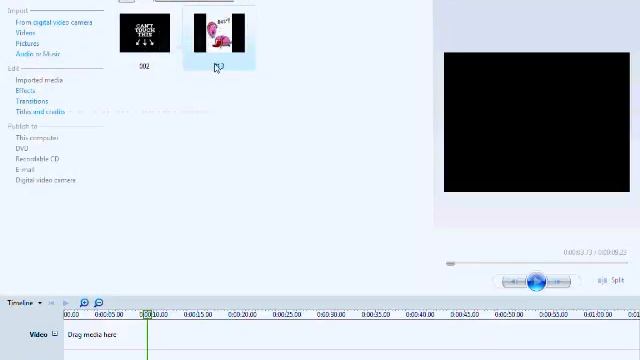Select the pink cartoon clip thumbnail
The width and height of the screenshot is (640, 360).
pos(220,33)
